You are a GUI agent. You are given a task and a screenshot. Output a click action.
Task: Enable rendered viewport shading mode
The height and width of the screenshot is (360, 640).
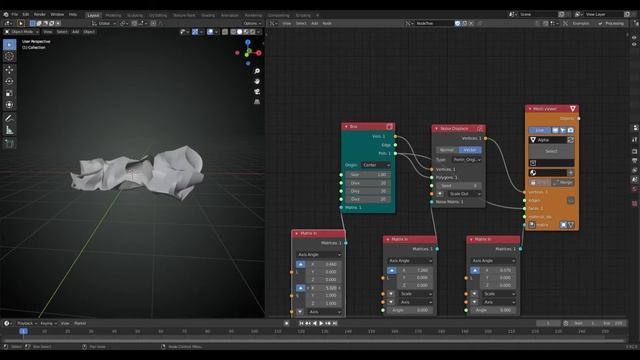pos(253,31)
